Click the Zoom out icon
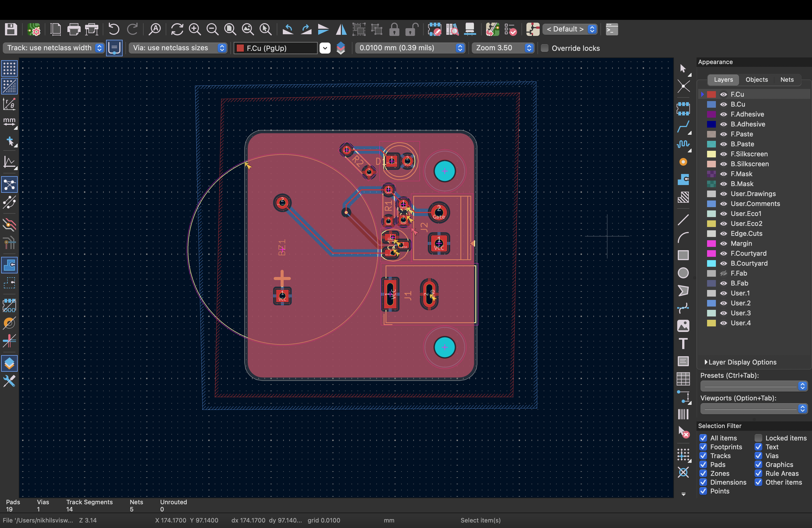Image resolution: width=812 pixels, height=528 pixels. 213,29
